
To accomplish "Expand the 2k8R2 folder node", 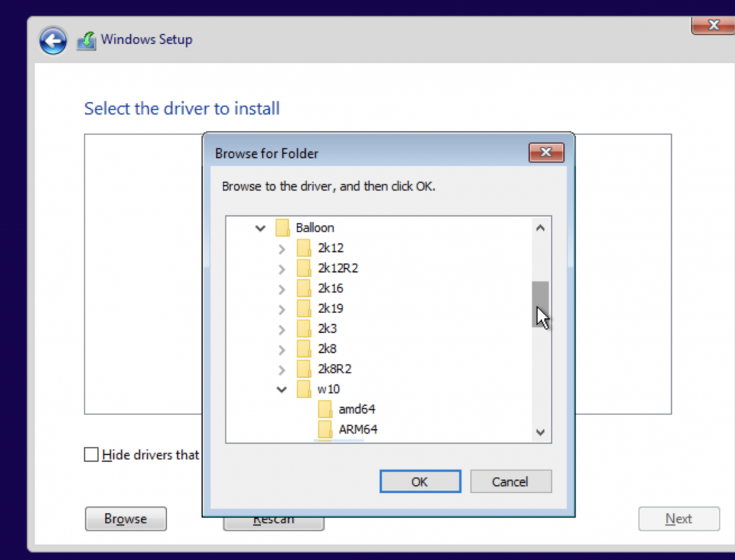I will click(282, 370).
